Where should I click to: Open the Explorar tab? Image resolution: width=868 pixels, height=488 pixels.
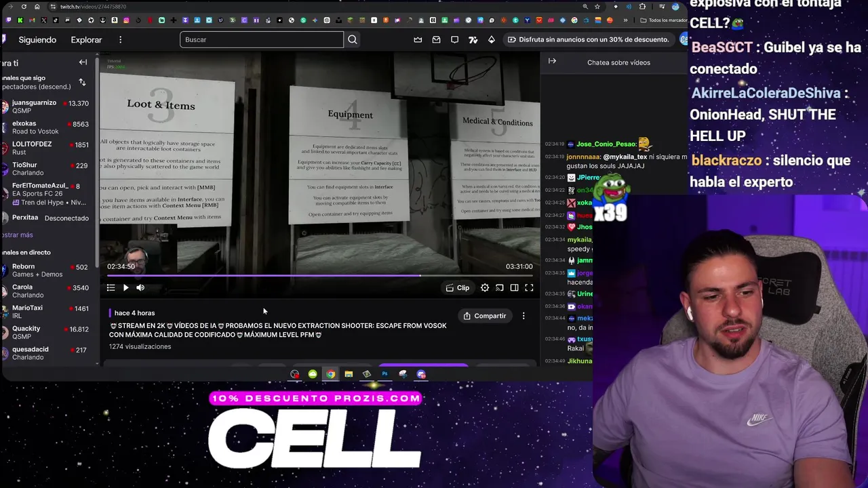coord(86,40)
